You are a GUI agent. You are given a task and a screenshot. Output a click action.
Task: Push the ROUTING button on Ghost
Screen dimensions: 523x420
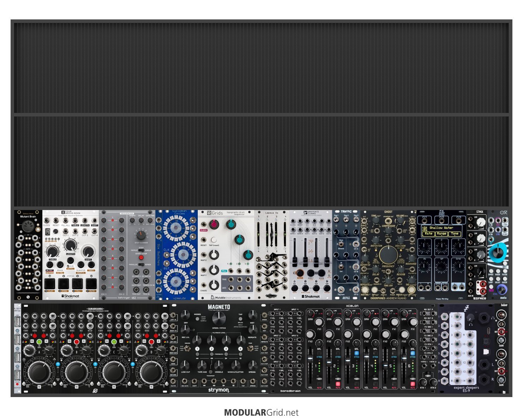(x=365, y=289)
